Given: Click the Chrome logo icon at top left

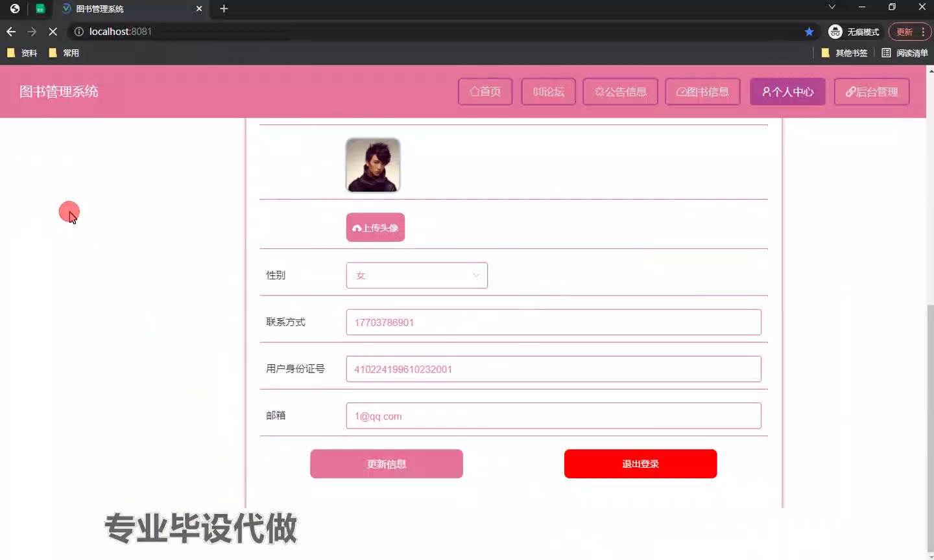Looking at the screenshot, I should point(14,9).
